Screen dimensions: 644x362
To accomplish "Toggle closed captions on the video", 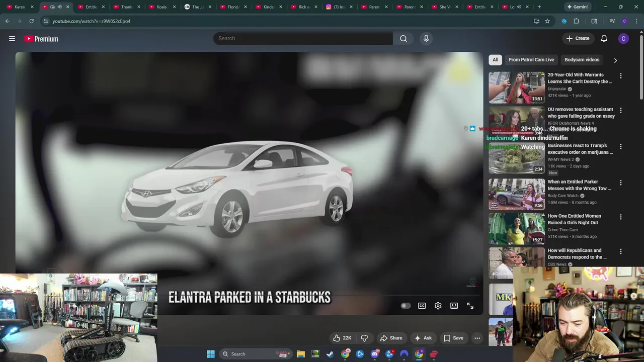I will click(x=422, y=306).
